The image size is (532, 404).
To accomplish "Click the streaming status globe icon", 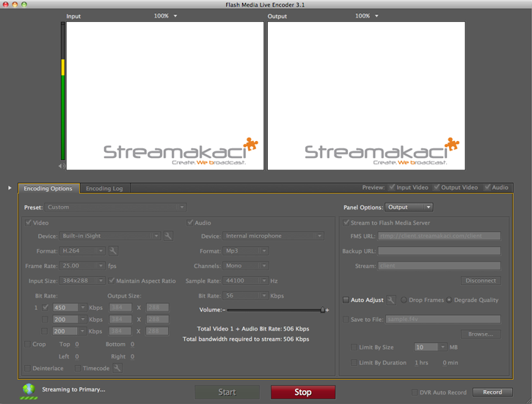I will click(29, 391).
